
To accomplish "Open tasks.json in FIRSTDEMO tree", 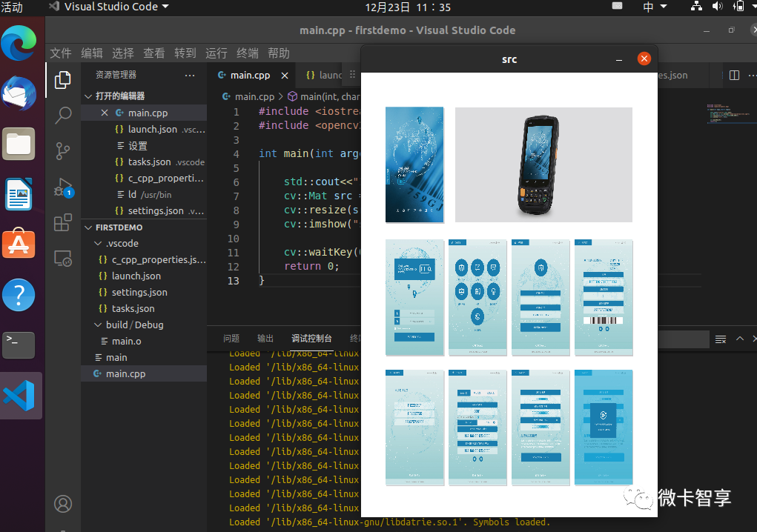I will pyautogui.click(x=144, y=309).
